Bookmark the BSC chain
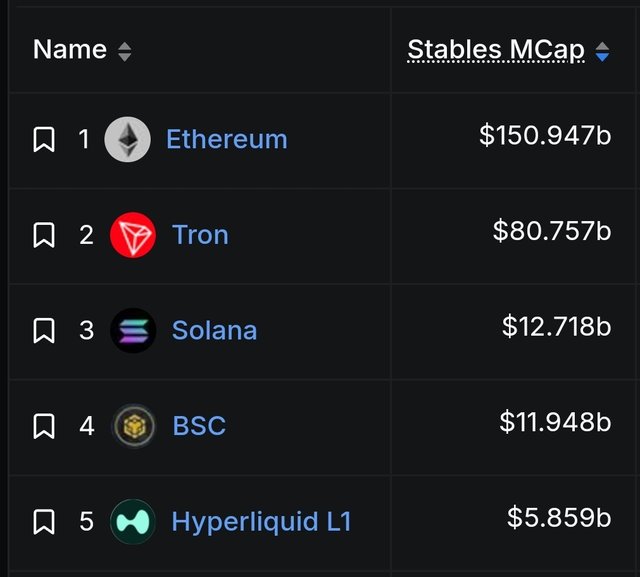Viewport: 640px width, 577px height. tap(44, 426)
